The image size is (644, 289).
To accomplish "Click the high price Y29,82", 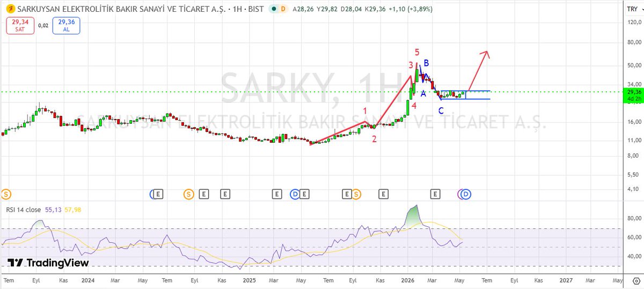I will [x=327, y=9].
